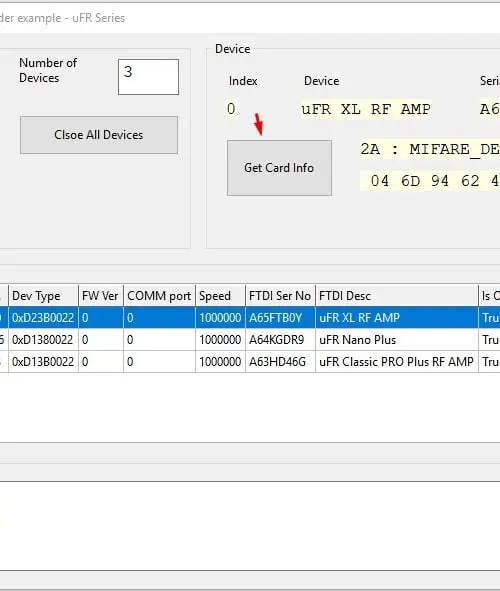Click Speed value in A65FTB0Y row
Viewport: 500px width, 591px height.
pos(220,318)
